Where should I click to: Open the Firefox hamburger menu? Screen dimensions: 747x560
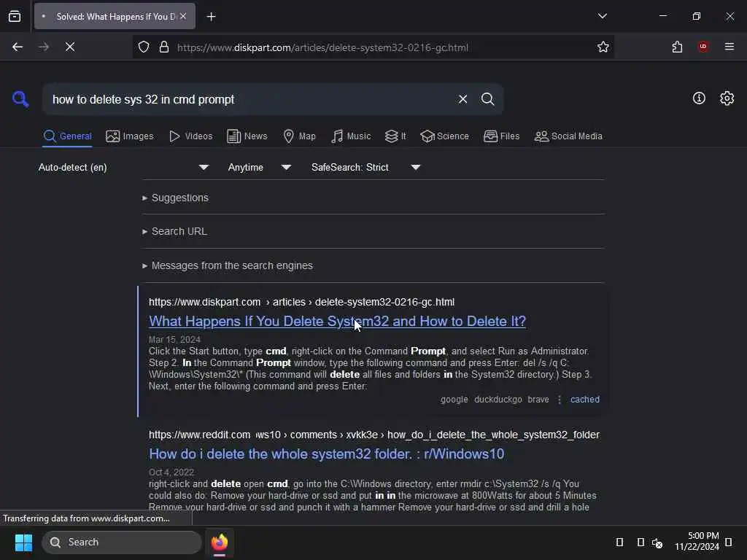(729, 47)
